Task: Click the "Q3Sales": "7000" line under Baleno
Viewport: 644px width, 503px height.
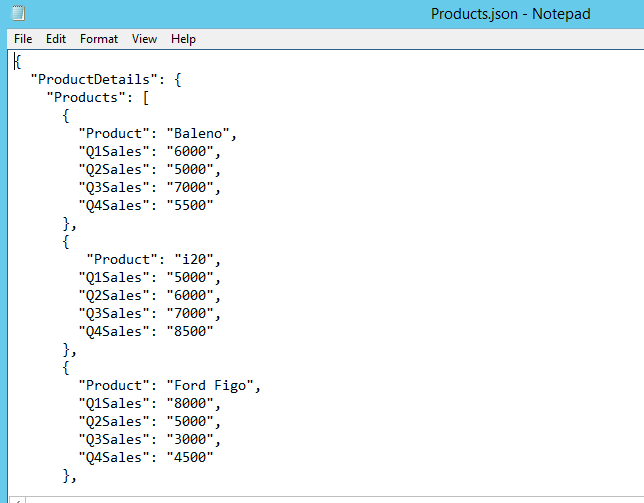Action: coord(150,188)
